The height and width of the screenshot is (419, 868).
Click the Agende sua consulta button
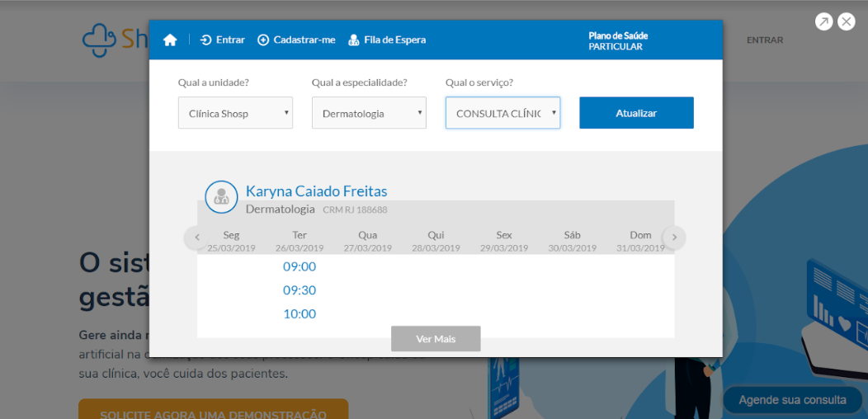click(x=793, y=400)
